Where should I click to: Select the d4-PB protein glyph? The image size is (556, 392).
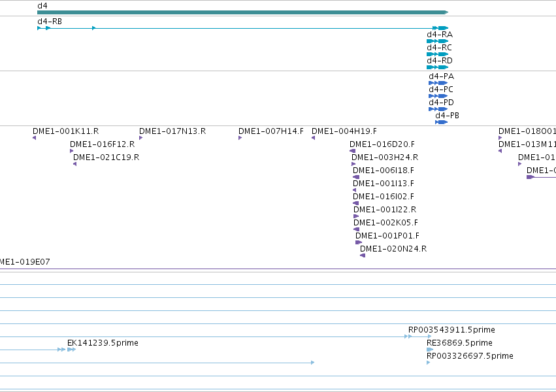click(x=441, y=122)
